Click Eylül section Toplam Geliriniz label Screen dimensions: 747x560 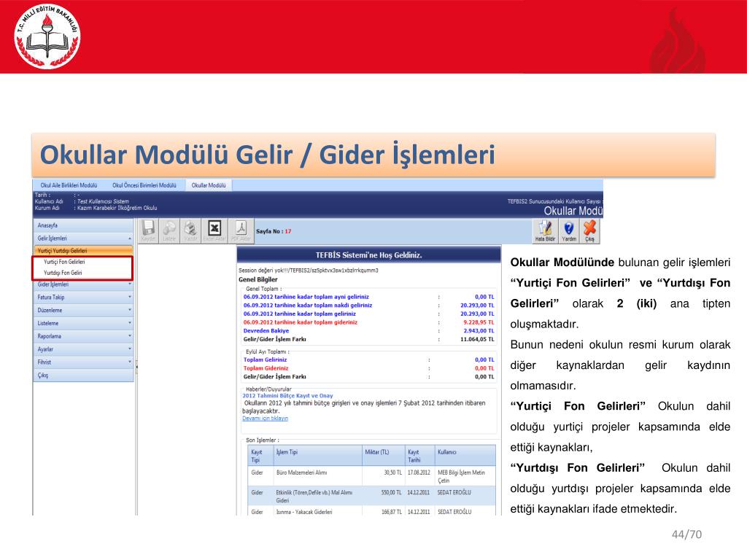pos(265,360)
